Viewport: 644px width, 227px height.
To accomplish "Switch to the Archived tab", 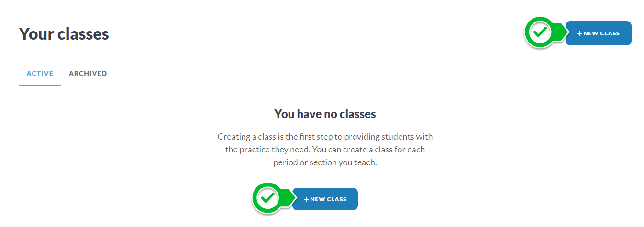I will tap(88, 74).
